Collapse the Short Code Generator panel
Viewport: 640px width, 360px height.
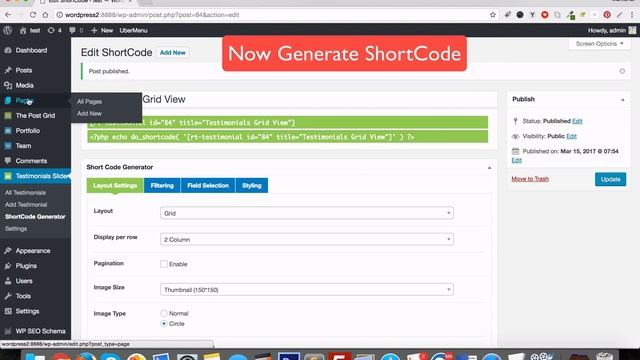489,167
